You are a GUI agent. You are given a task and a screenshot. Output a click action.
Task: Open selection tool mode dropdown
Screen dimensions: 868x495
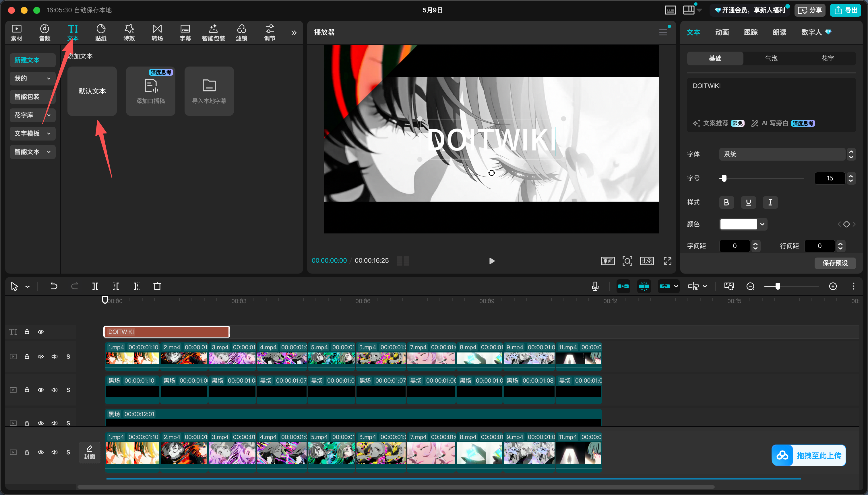point(28,287)
